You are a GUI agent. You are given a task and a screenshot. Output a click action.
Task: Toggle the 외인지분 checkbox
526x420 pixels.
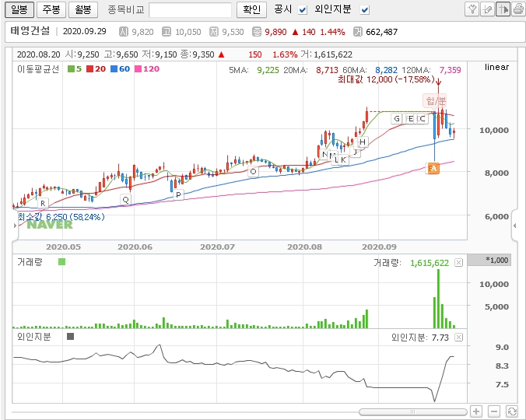click(x=365, y=9)
